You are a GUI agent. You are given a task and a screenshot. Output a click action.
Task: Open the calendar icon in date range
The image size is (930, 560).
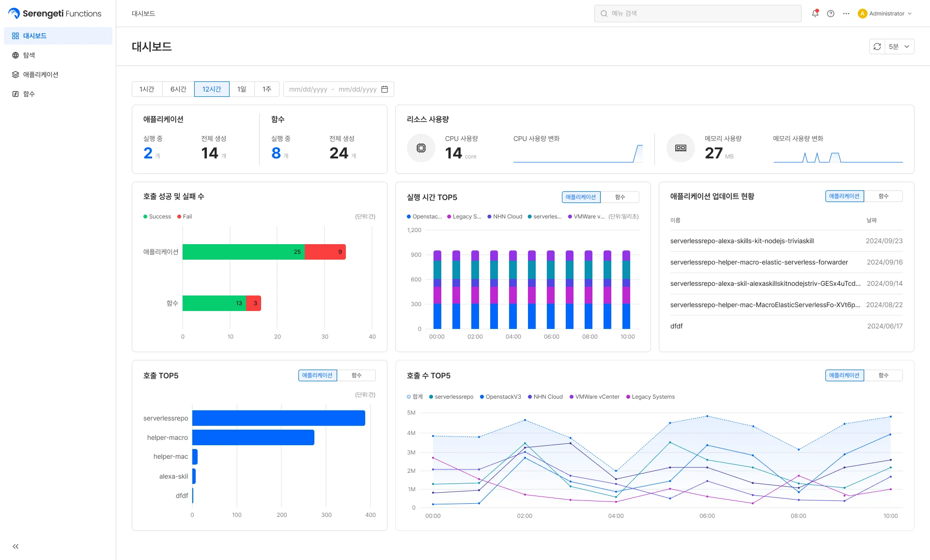pos(385,89)
